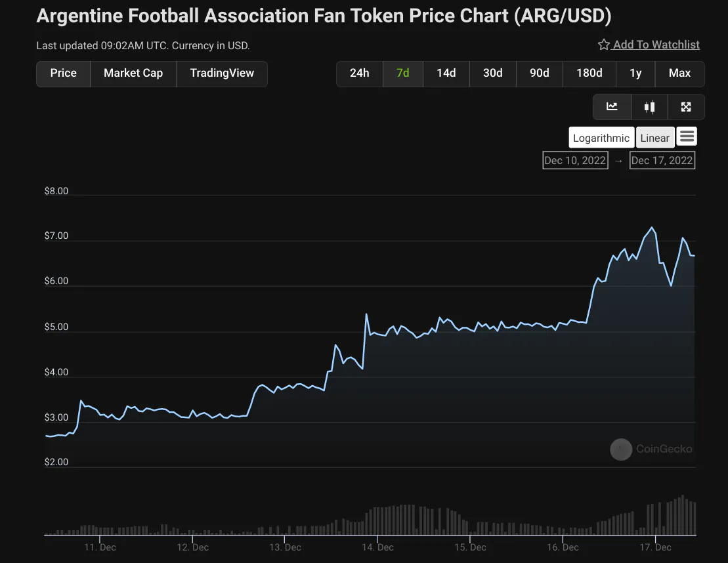Click the 17. Dec date label

(x=655, y=547)
